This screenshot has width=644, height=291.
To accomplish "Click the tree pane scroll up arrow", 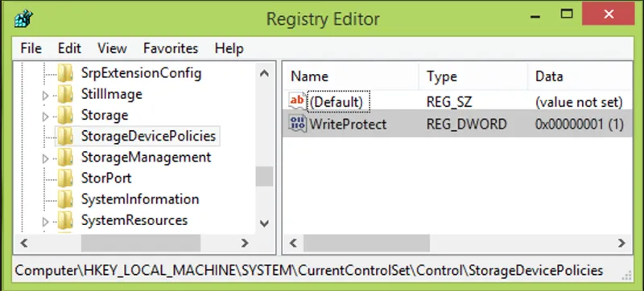I will (265, 74).
